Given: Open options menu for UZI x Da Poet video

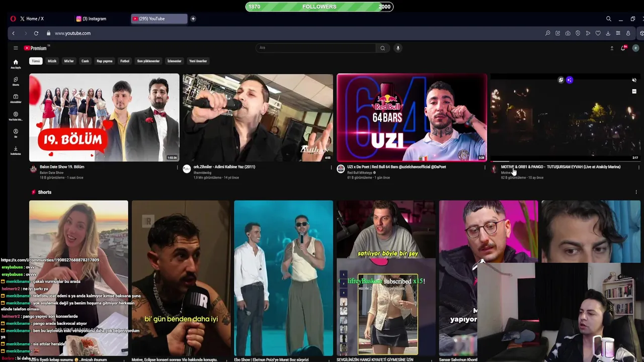Looking at the screenshot, I should 485,168.
